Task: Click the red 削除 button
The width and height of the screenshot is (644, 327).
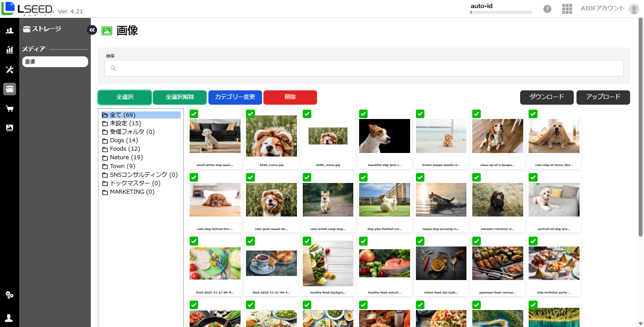Action: [290, 97]
